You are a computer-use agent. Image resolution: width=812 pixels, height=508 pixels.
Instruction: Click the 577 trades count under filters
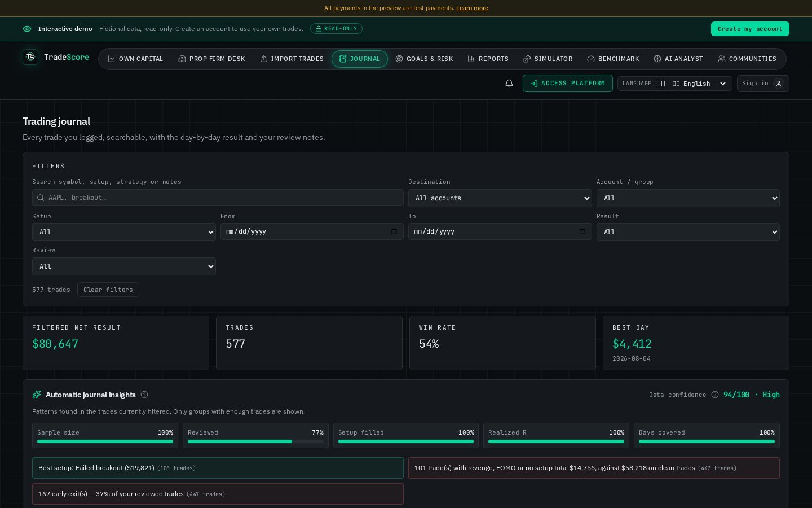coord(51,290)
